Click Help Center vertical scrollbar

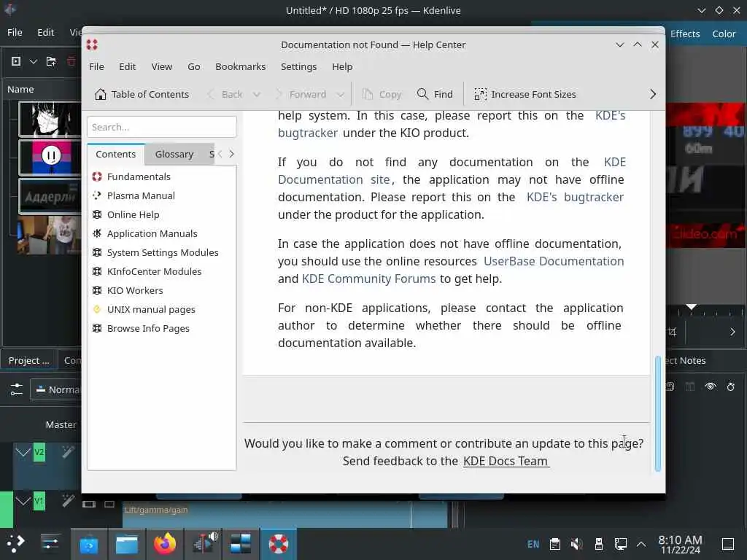point(658,413)
